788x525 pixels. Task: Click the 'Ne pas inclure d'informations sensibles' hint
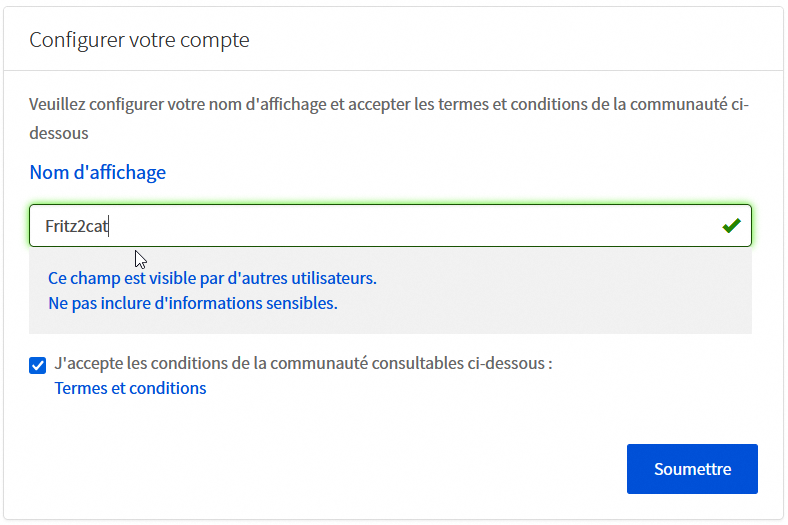pyautogui.click(x=192, y=302)
